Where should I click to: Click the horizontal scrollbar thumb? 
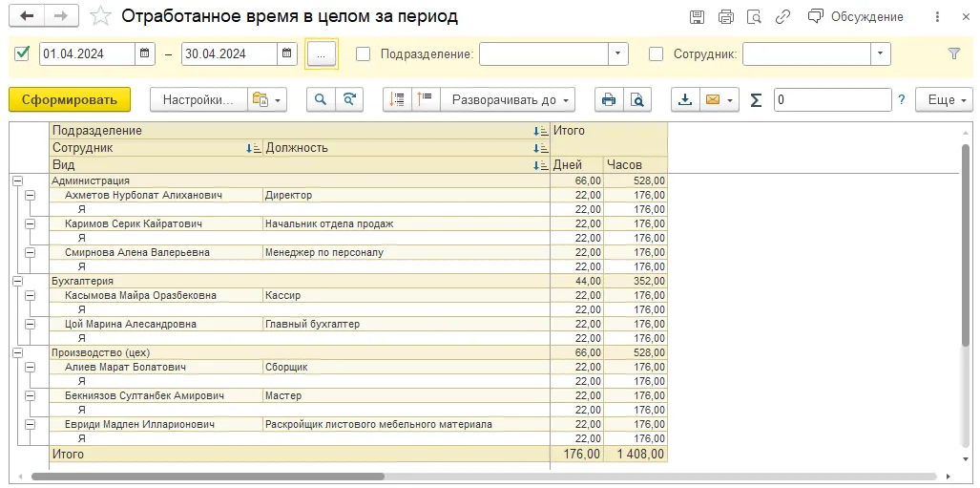[x=207, y=477]
